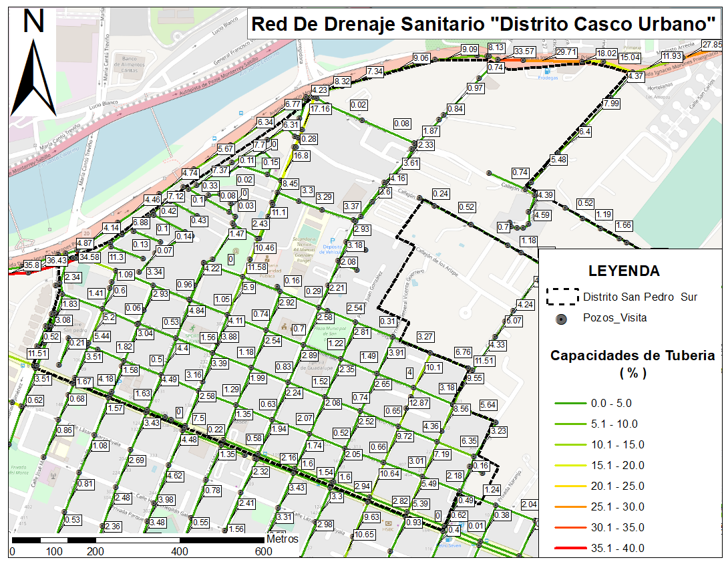
Task: Click the Prodegas marker icon on map
Action: [548, 72]
